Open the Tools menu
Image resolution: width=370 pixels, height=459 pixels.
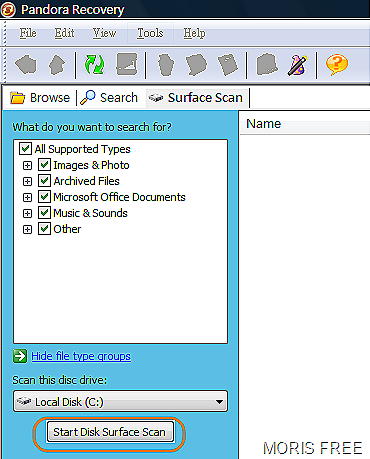click(150, 33)
